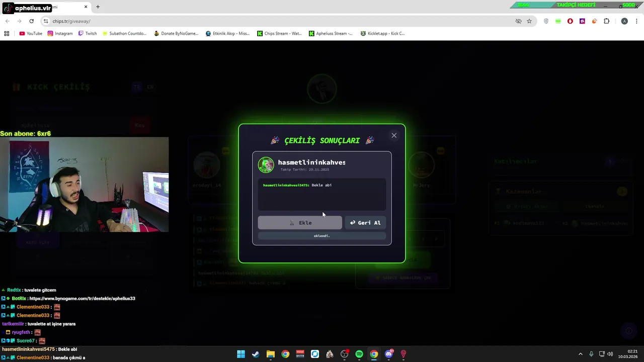Open the Extensions puzzle menu
Screen dimensions: 644x362
(x=606, y=21)
